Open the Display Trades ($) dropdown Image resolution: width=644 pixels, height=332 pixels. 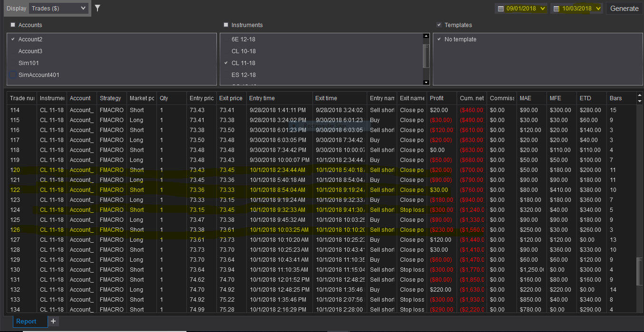[59, 8]
